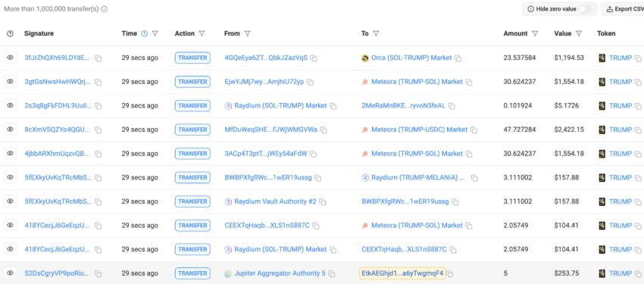Click TRANSFER tag in 23.537584 amount row
The height and width of the screenshot is (284, 644).
click(192, 58)
